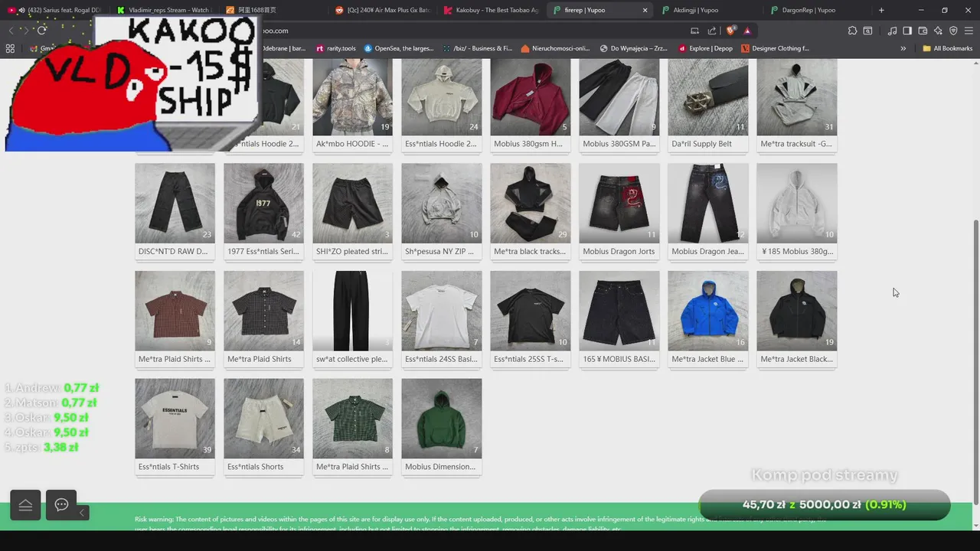This screenshot has height=551, width=980.
Task: Close the firerep | Yupoo tab
Action: coord(645,10)
